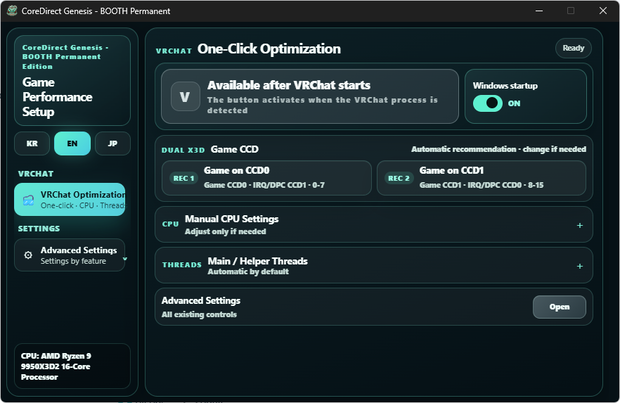The height and width of the screenshot is (403, 620).
Task: Expand Manual CPU Settings with plus icon
Action: pos(580,225)
